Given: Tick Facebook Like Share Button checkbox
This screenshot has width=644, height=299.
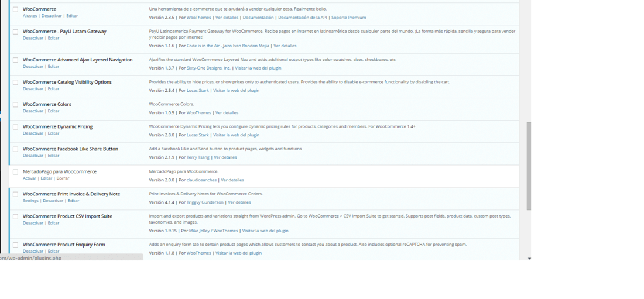Looking at the screenshot, I should coord(15,150).
